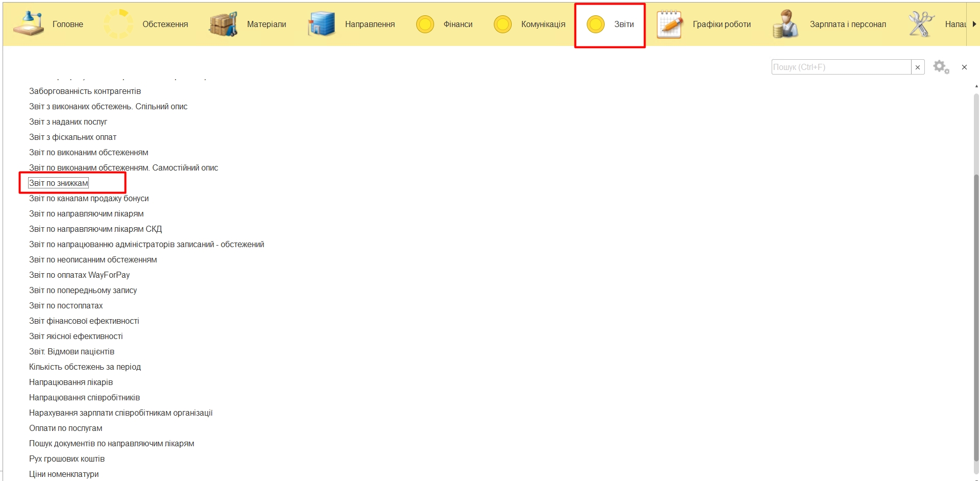
Task: Click the vertical scrollbar up arrow
Action: click(x=976, y=86)
